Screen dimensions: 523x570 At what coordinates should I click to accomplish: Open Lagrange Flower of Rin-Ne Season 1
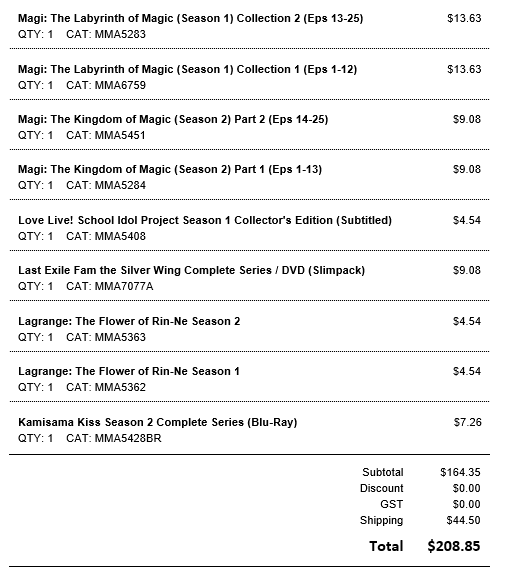(129, 372)
